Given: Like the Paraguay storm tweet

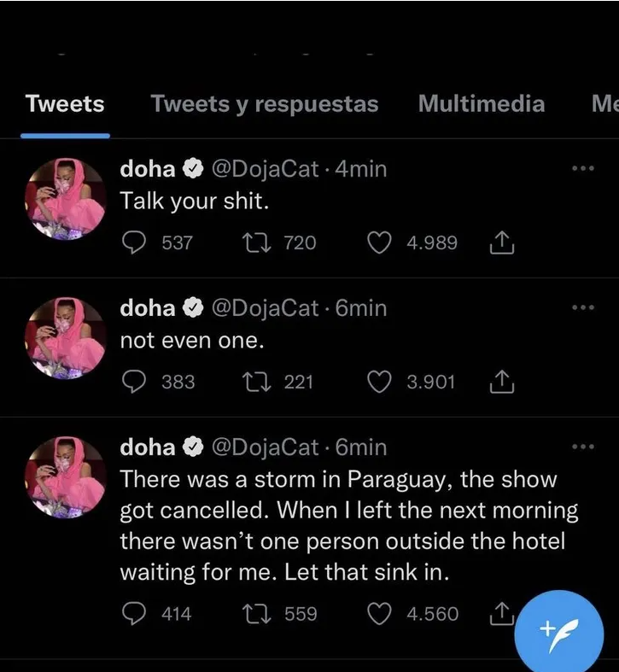Looking at the screenshot, I should point(378,614).
